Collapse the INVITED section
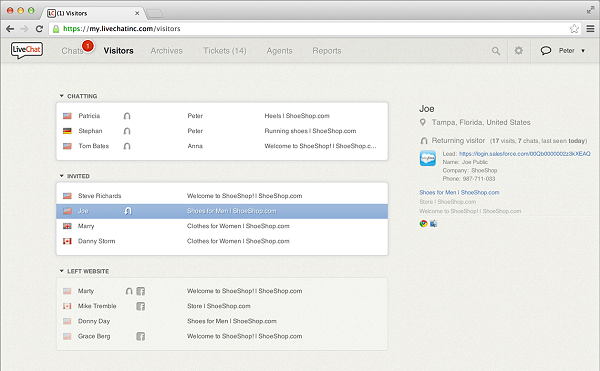The height and width of the screenshot is (371, 600). tap(62, 176)
